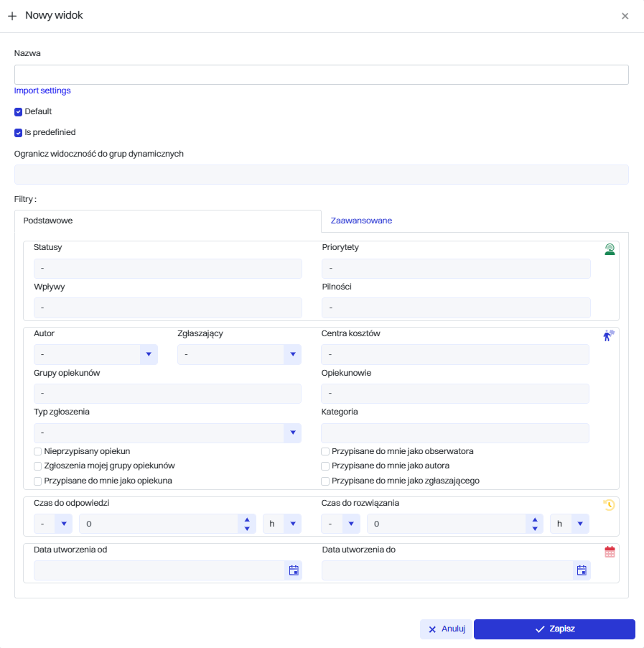Select the Podstawowe filters tab

(48, 221)
